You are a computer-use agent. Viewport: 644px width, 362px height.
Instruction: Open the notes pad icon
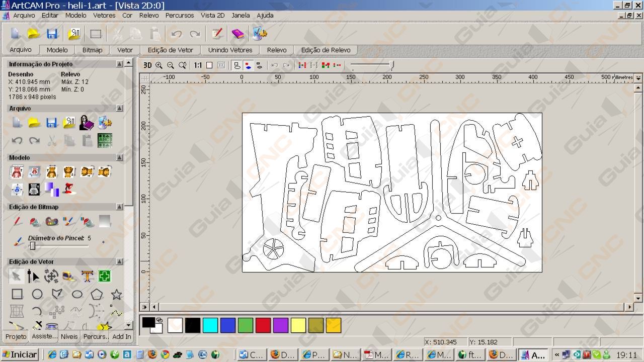217,34
